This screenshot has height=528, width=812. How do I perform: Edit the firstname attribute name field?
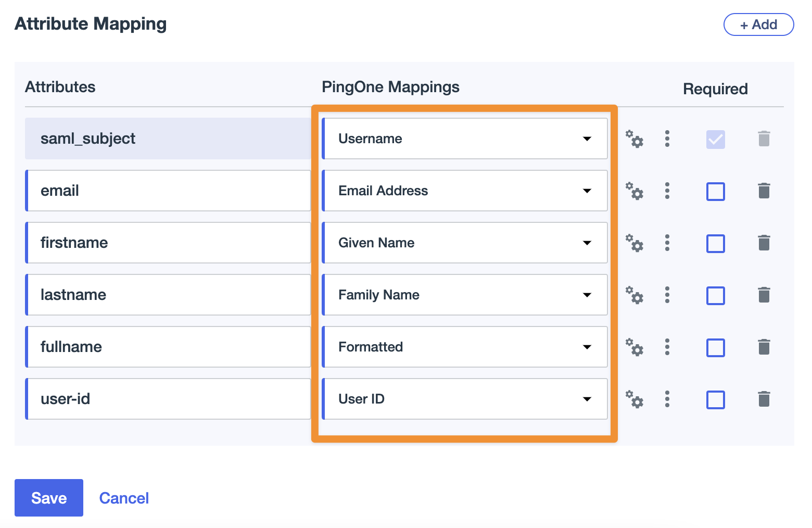168,243
